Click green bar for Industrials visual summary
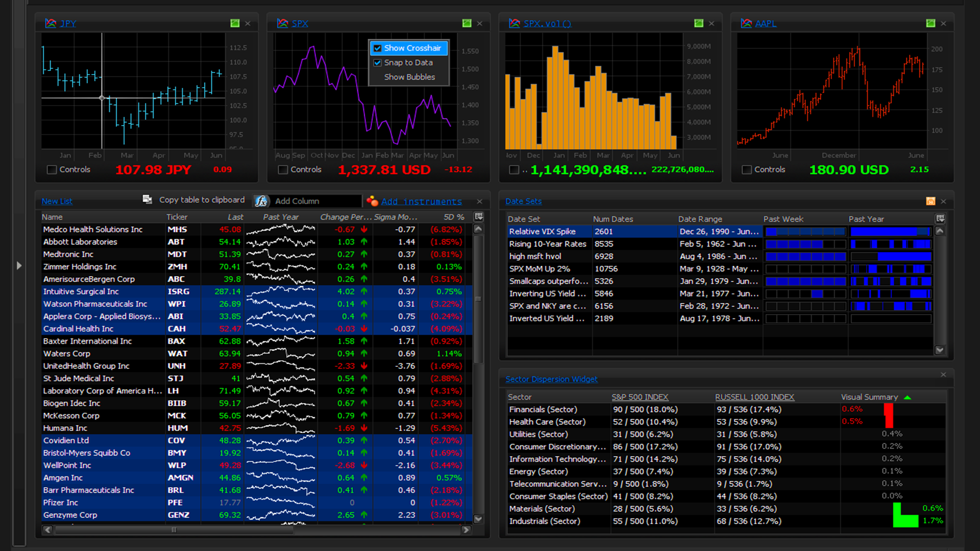Screen dimensions: 980x551 pos(905,521)
